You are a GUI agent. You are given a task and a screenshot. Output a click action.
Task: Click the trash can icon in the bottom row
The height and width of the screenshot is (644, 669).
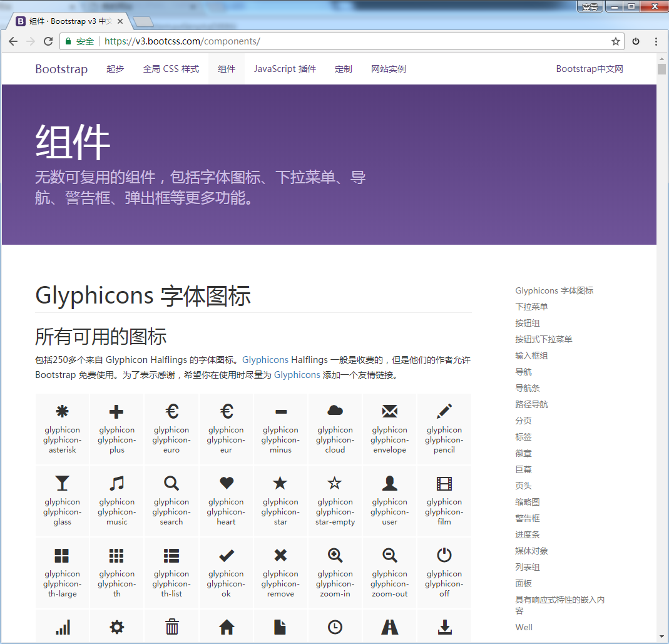(171, 627)
